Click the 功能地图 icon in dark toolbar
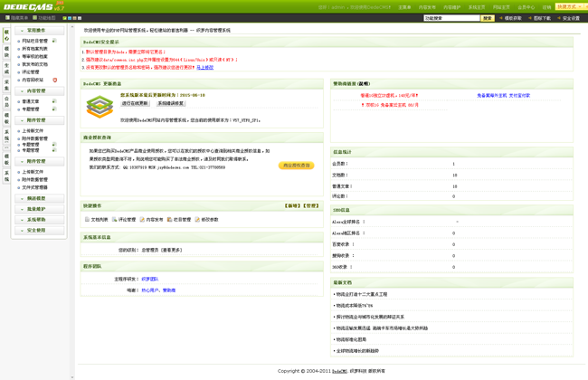Screen dimensions: 588x380 35,17
